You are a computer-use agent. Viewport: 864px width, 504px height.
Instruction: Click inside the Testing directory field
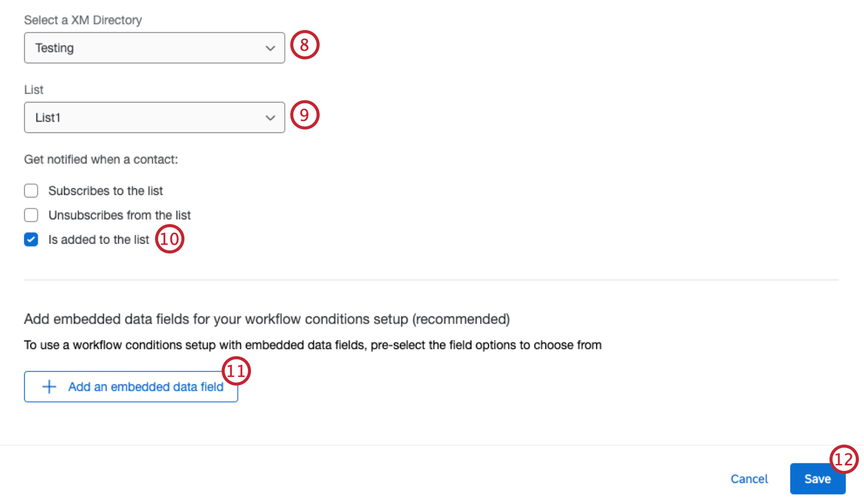point(127,48)
